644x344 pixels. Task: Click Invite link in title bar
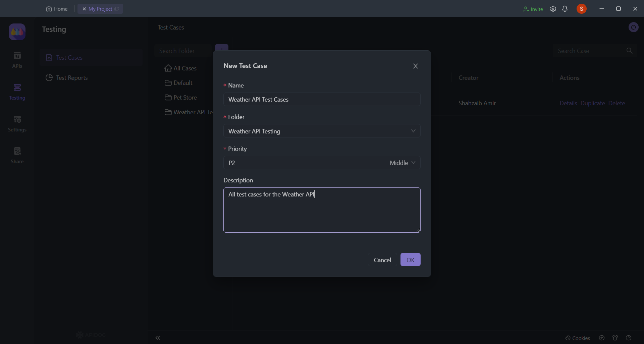pos(533,9)
